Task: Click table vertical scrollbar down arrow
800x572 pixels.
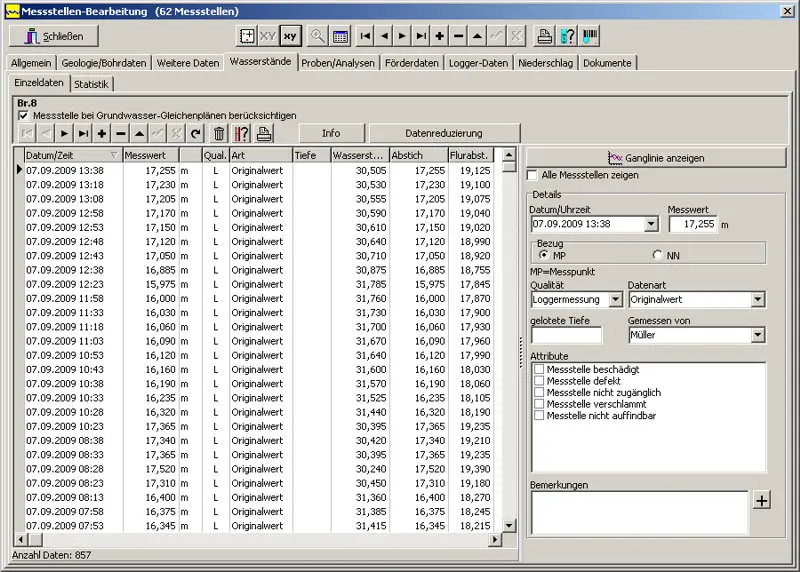Action: pyautogui.click(x=509, y=526)
